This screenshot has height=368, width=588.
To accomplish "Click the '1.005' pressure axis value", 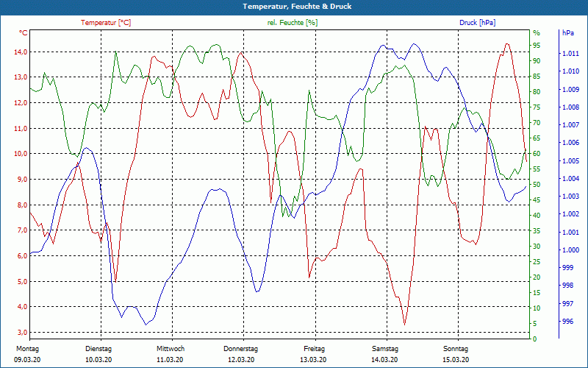I will (x=570, y=160).
